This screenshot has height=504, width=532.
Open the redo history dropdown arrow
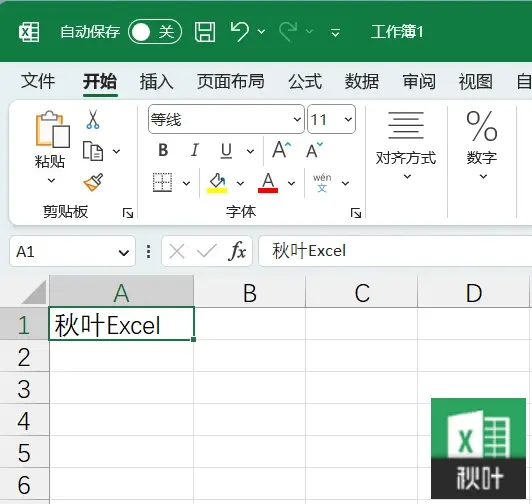(x=309, y=32)
